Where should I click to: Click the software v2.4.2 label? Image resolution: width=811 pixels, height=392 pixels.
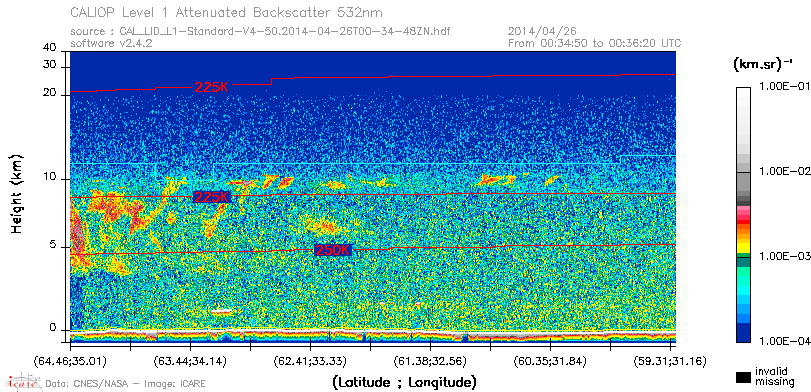point(111,43)
